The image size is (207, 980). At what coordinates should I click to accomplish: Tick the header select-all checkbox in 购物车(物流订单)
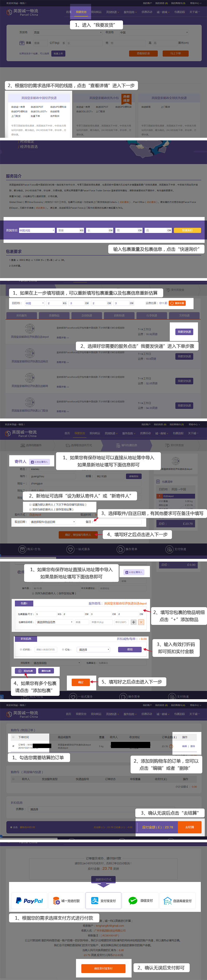(13, 737)
